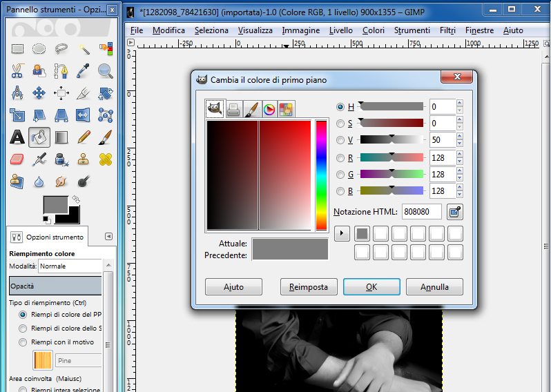Open the tool options panel menu arrow

[x=108, y=237]
